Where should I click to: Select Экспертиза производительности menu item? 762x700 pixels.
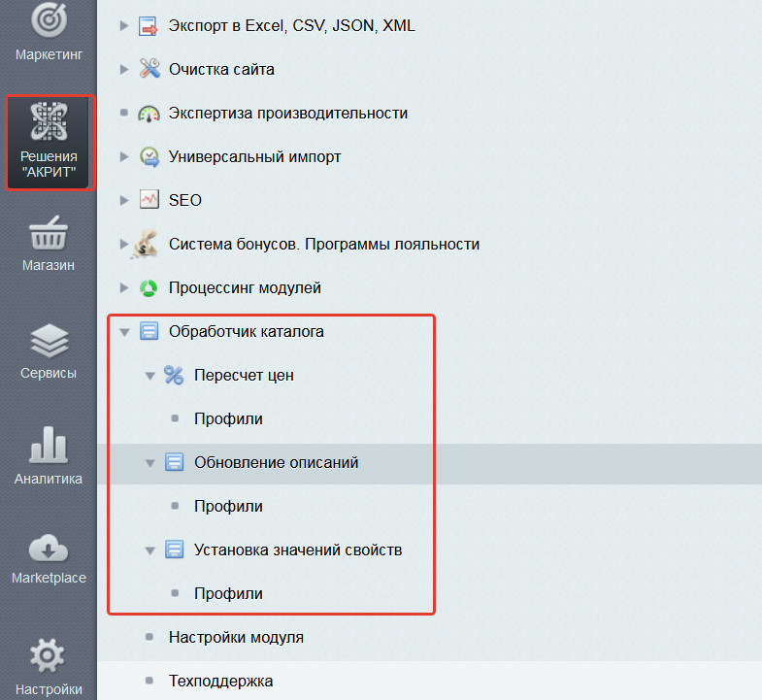pyautogui.click(x=287, y=113)
